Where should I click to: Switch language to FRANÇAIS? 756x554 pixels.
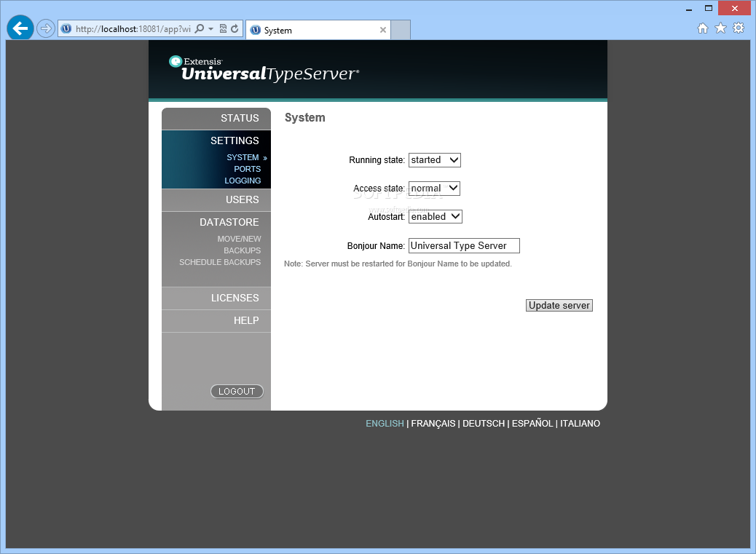tap(433, 424)
